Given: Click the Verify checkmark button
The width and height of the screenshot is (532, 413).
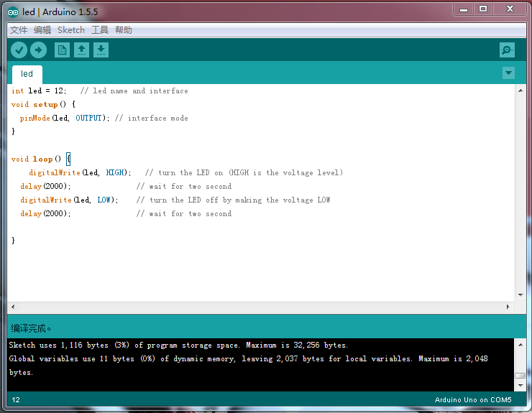Looking at the screenshot, I should pyautogui.click(x=19, y=50).
